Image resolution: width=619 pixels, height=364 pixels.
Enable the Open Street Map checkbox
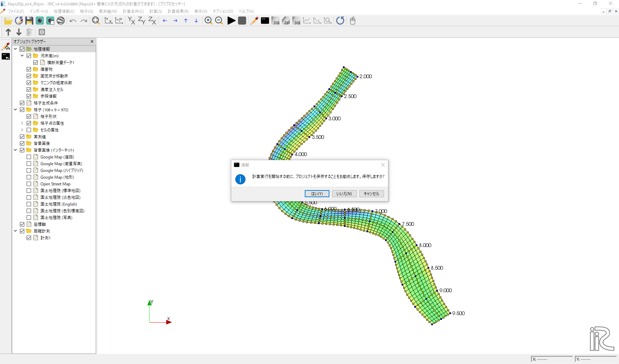coord(29,184)
